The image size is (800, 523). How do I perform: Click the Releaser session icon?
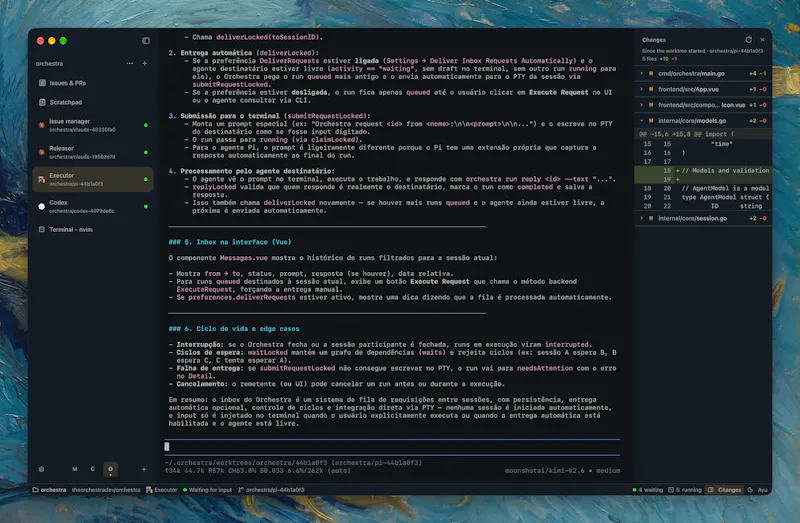tap(42, 152)
